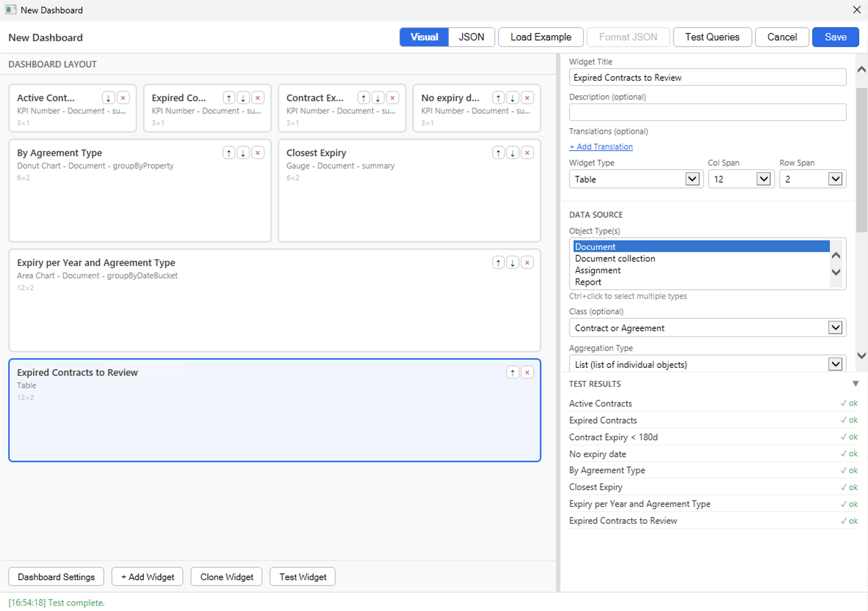Viewport: 868px width, 611px height.
Task: Save the dashboard
Action: coord(835,37)
